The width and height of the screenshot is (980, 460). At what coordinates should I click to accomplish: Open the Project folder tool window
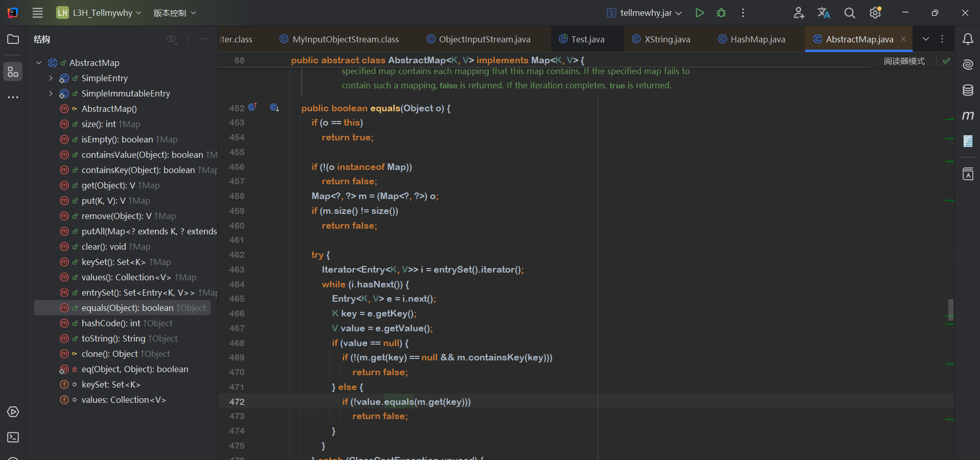13,39
